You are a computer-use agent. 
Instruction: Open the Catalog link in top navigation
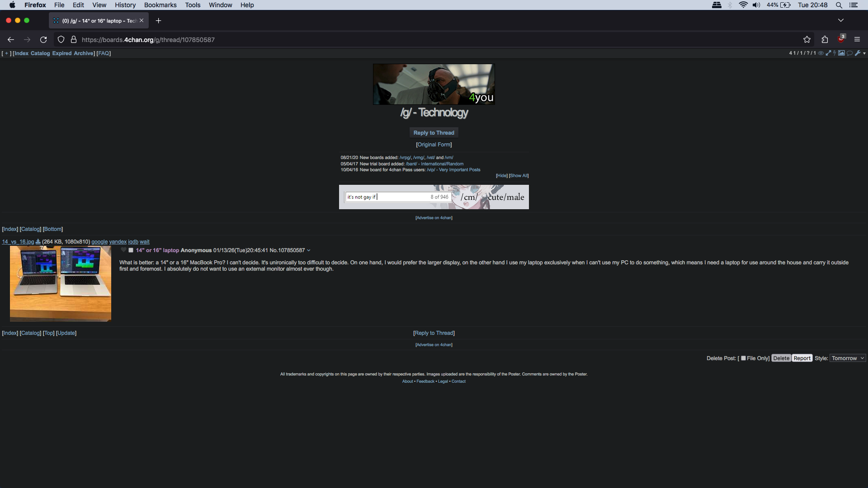point(40,53)
